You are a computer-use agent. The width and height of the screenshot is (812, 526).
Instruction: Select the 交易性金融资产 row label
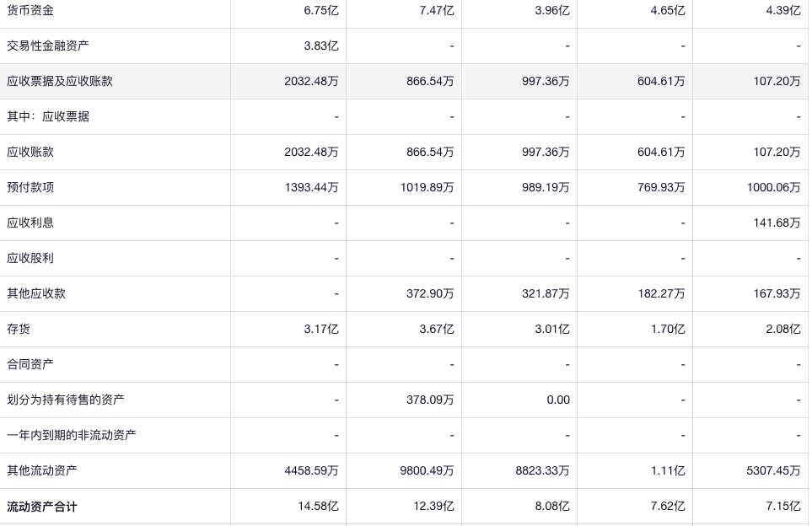click(48, 46)
